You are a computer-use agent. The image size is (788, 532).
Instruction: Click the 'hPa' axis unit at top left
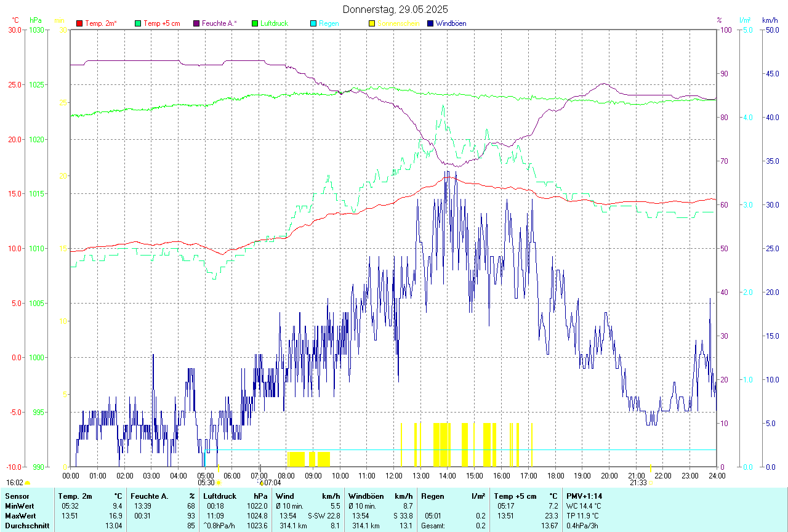tap(35, 20)
